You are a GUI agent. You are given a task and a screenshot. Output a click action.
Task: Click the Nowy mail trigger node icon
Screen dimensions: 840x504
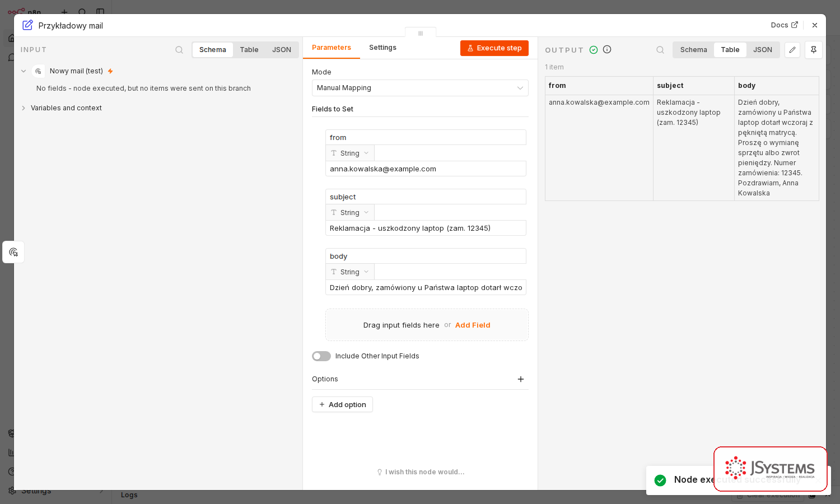[38, 71]
